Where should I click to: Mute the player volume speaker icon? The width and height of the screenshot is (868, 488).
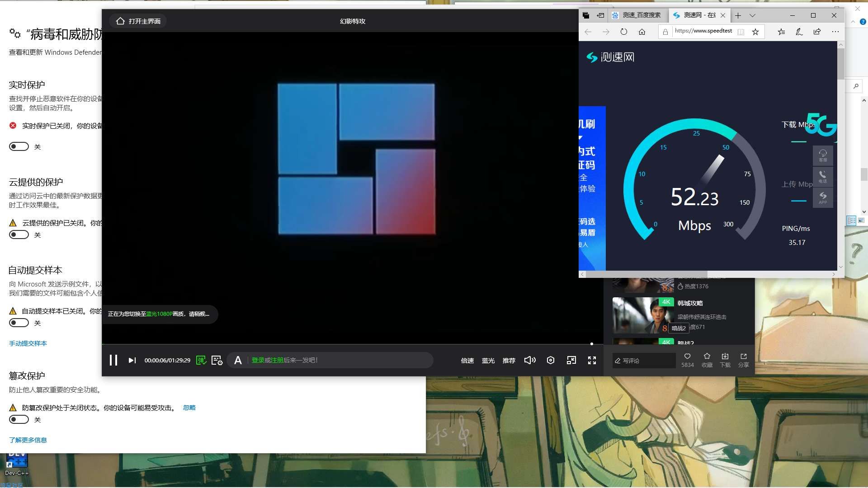click(530, 360)
